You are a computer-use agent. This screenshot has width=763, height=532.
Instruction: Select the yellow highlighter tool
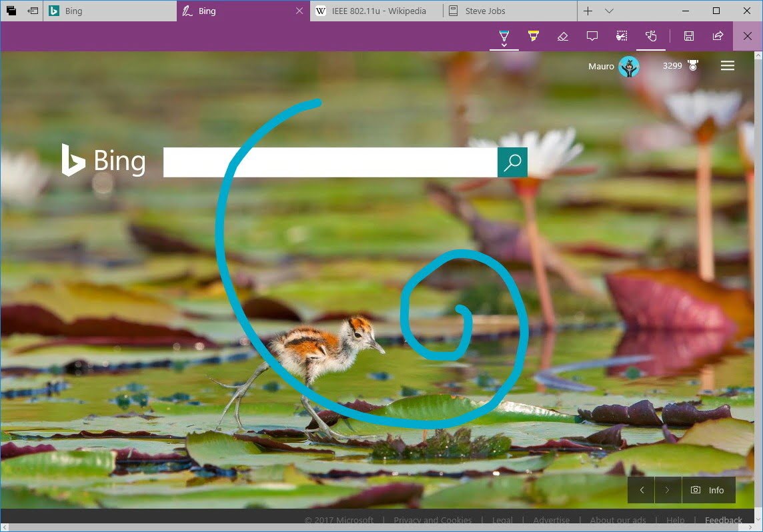click(x=533, y=36)
